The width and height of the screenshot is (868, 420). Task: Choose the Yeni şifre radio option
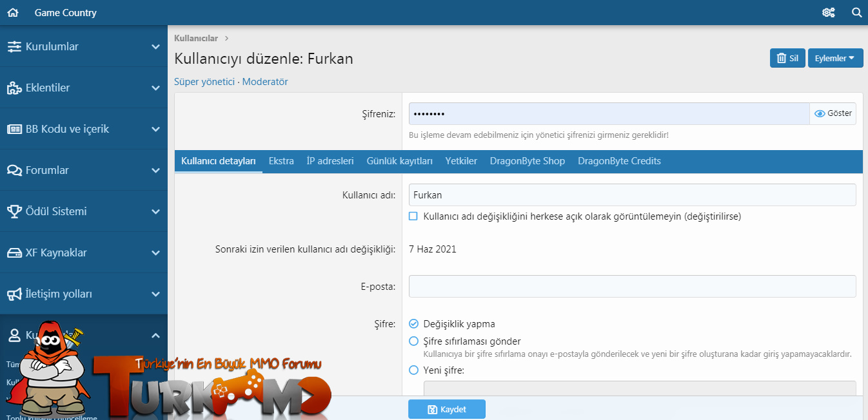click(x=414, y=370)
